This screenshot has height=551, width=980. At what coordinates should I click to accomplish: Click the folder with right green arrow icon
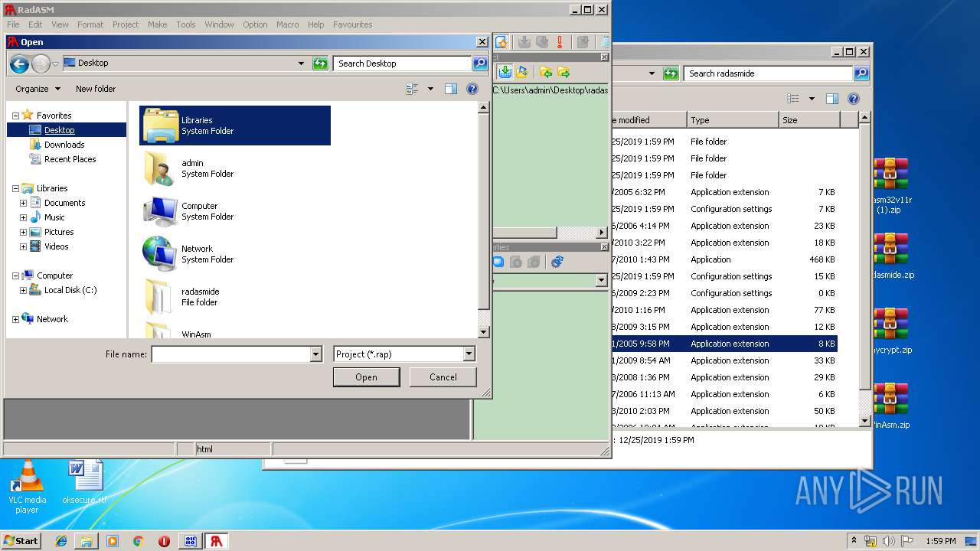pos(563,72)
